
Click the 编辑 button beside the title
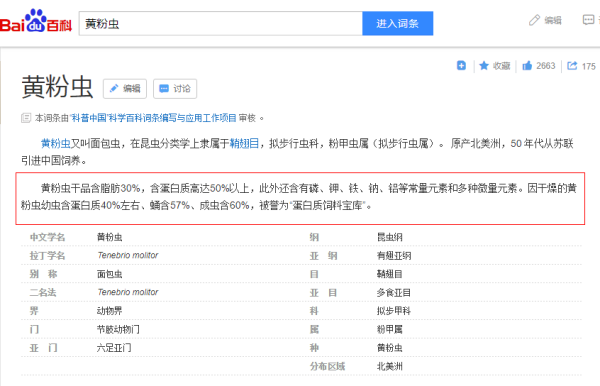coord(125,89)
